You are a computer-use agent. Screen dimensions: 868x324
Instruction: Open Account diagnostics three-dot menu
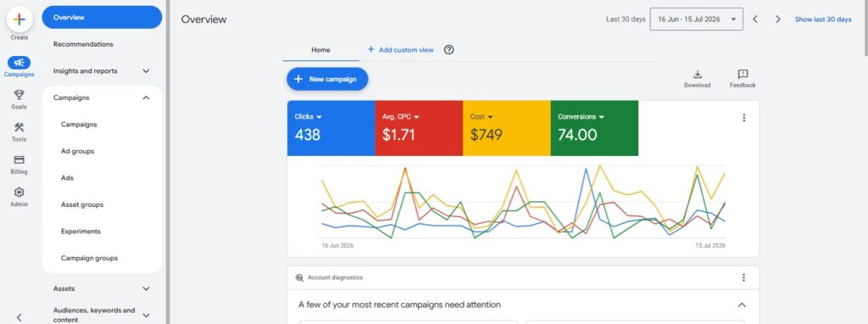[744, 277]
